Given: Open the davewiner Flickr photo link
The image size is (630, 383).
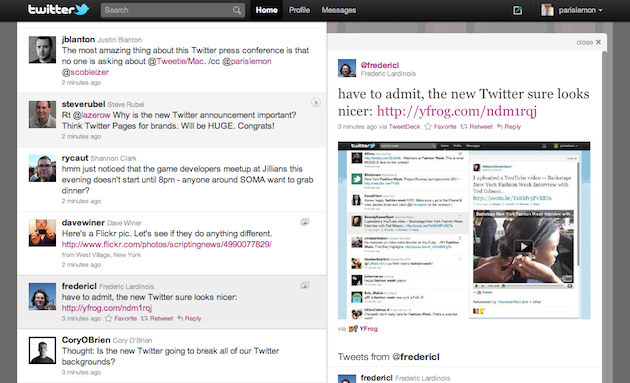Looking at the screenshot, I should [167, 244].
